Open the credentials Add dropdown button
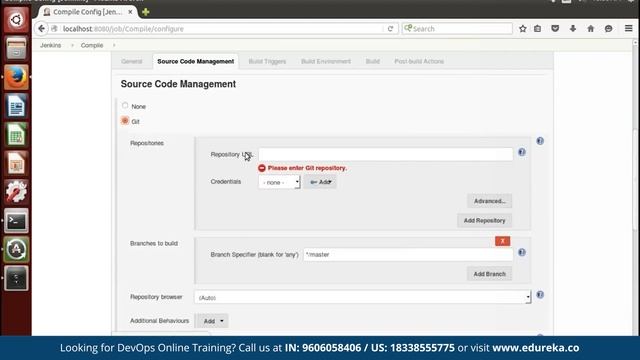The height and width of the screenshot is (360, 640). 320,182
